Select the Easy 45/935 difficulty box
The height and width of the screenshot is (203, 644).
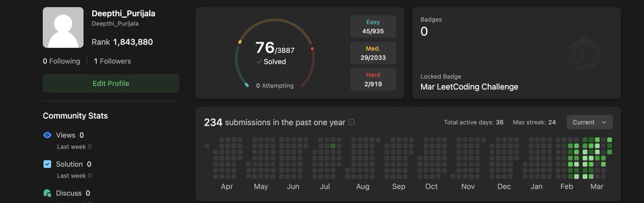pyautogui.click(x=373, y=26)
